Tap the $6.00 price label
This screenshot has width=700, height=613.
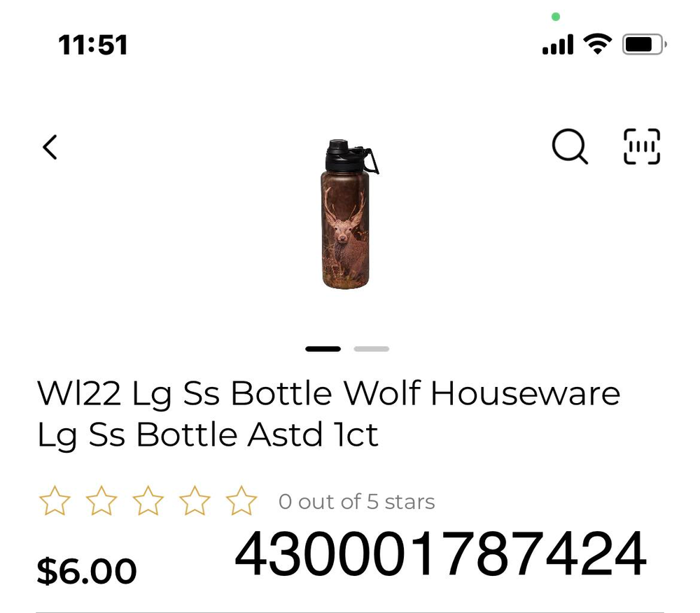point(87,570)
